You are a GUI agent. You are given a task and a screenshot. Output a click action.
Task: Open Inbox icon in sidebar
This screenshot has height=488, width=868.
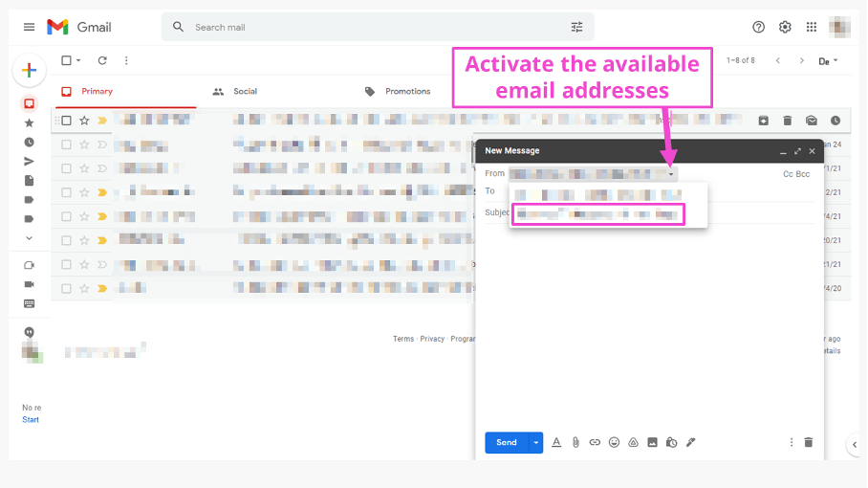coord(30,103)
